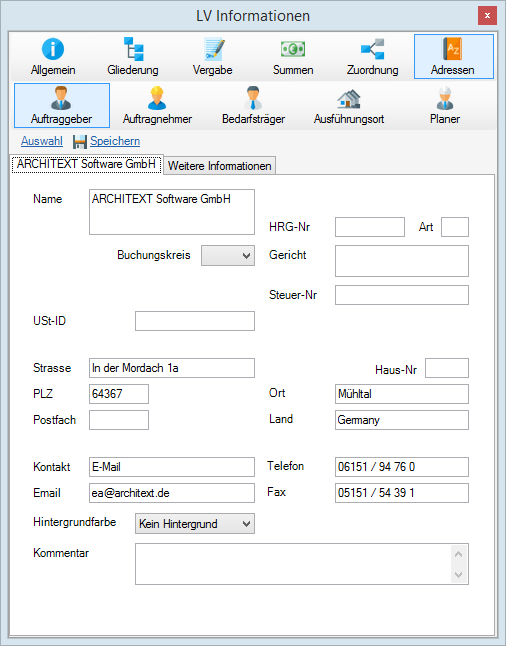Choose the Ausführungsort house icon

[349, 99]
